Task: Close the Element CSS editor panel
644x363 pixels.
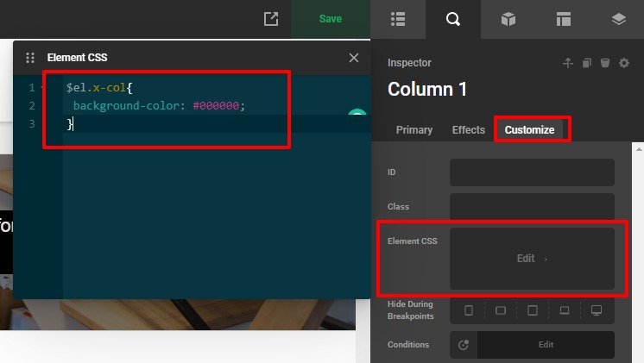Action: (x=353, y=58)
